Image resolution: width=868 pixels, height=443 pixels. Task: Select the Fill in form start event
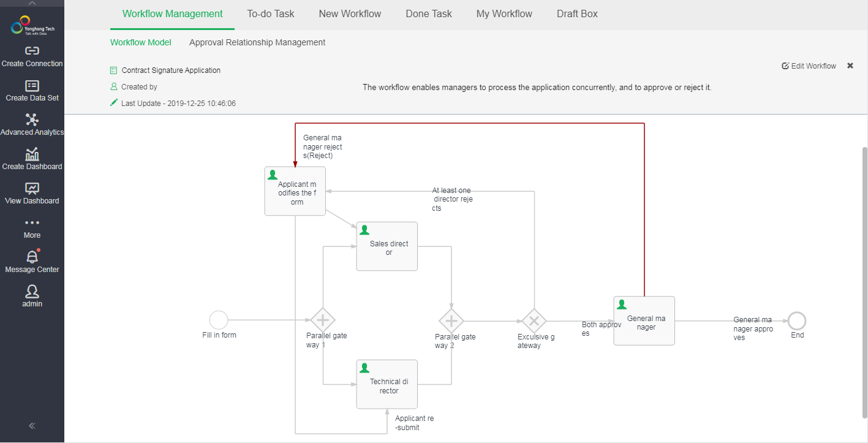[x=219, y=320]
